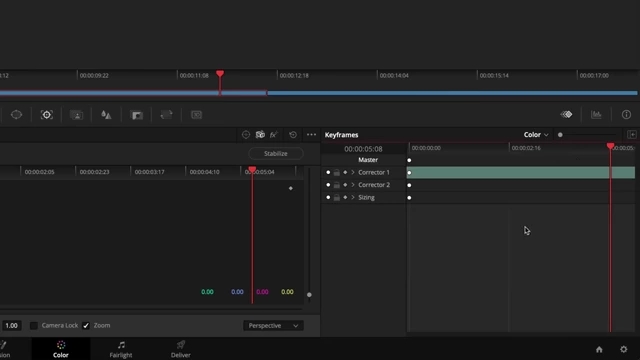The image size is (640, 360).
Task: Click the blue 0.00 tracker value
Action: [237, 292]
